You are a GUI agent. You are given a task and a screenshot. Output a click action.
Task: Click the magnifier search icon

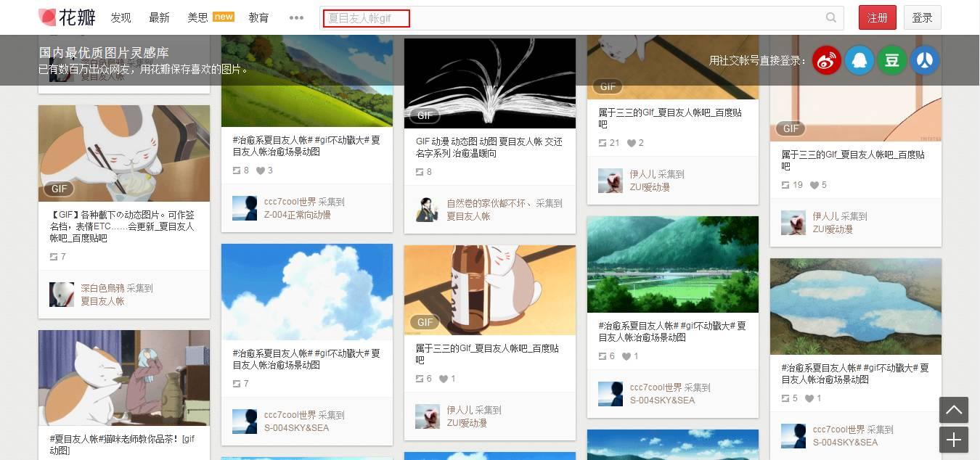coord(831,18)
